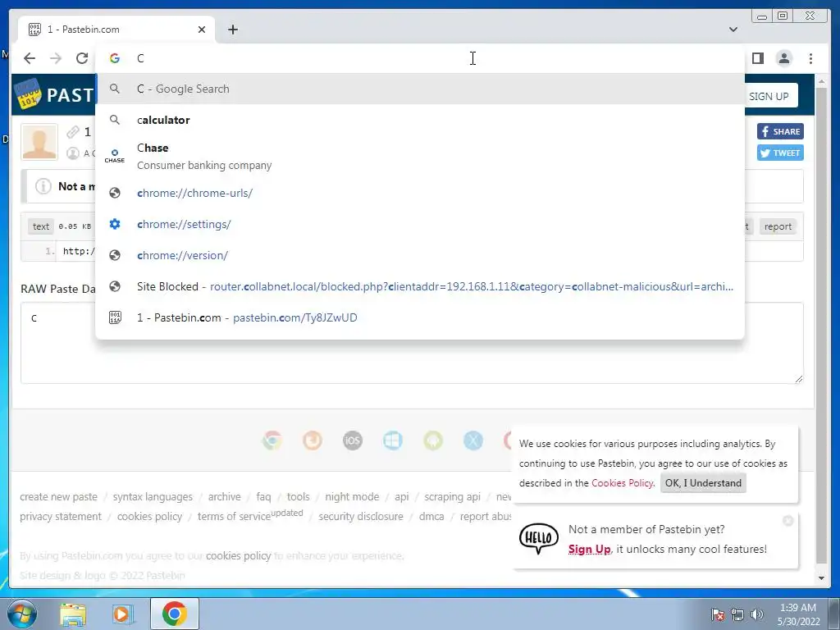Click the text syntax label
This screenshot has width=840, height=630.
pyautogui.click(x=41, y=226)
